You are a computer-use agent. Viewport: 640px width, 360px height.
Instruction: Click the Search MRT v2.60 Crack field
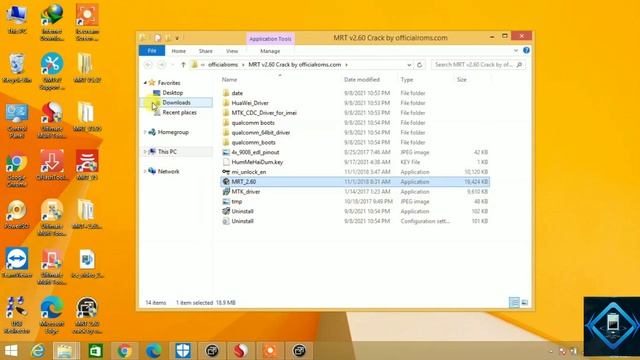click(x=478, y=65)
